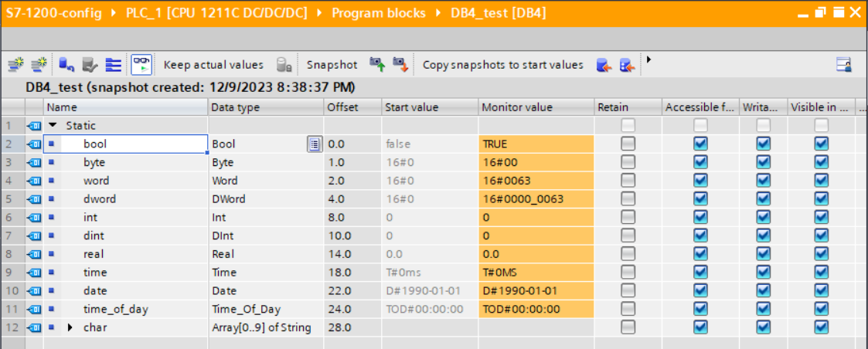Screen dimensions: 868x349
Task: Click the database lock icon beside Snapshot
Action: click(x=284, y=65)
